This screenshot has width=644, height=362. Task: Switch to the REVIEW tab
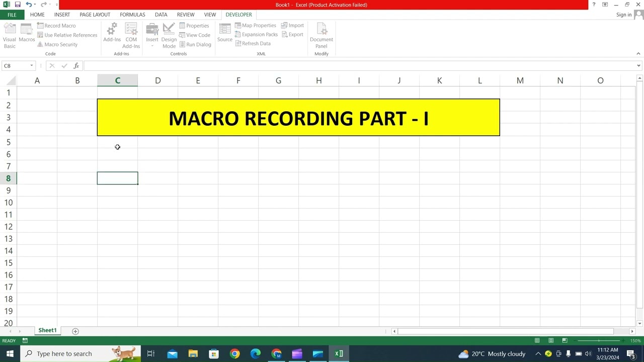[186, 15]
